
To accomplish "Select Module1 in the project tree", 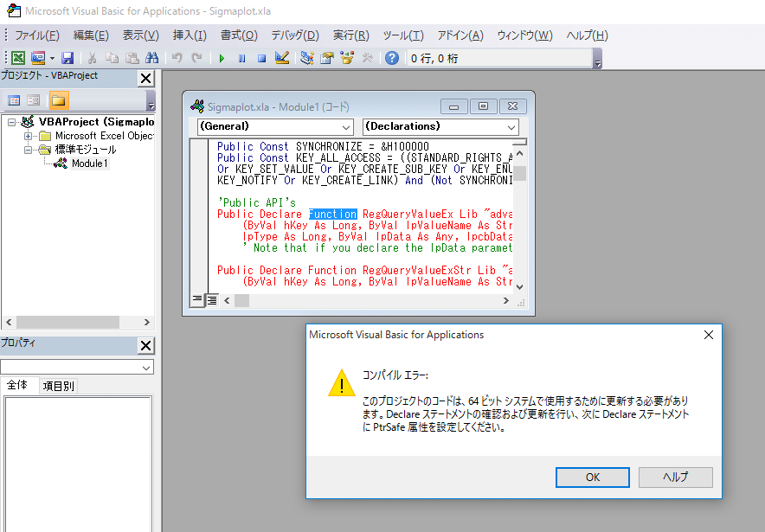I will [x=89, y=163].
